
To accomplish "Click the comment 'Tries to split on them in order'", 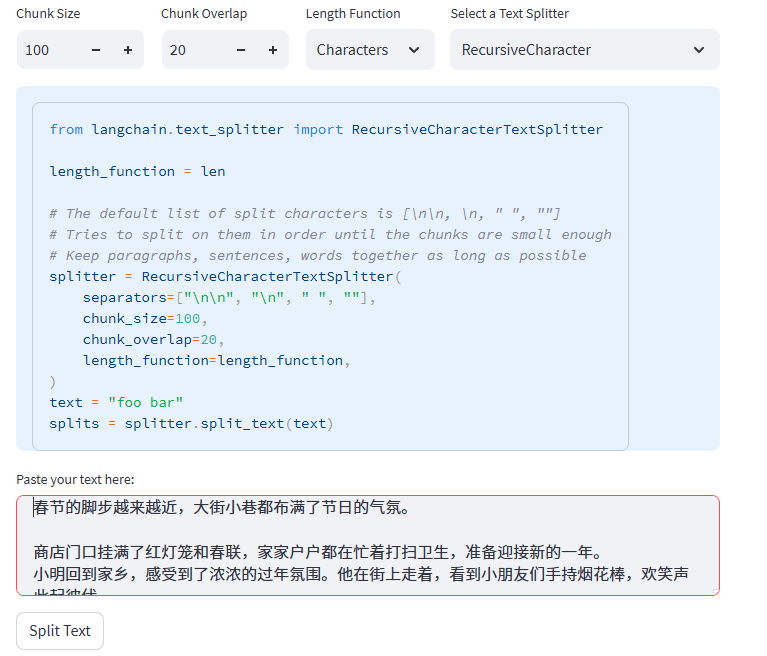I will coord(331,235).
